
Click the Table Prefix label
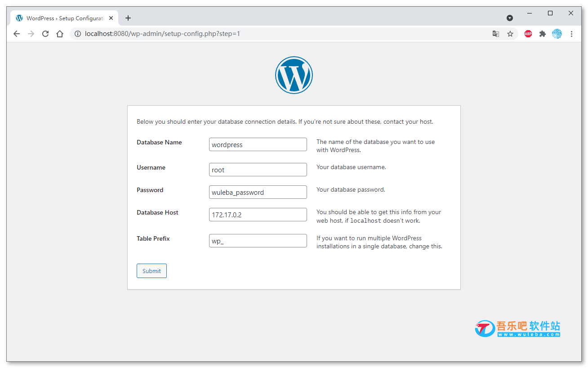click(x=153, y=238)
